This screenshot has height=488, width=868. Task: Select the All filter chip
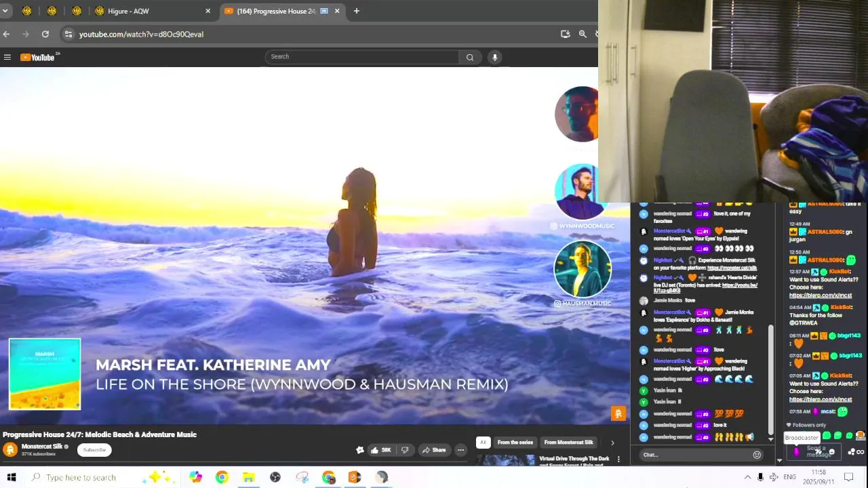pyautogui.click(x=483, y=443)
